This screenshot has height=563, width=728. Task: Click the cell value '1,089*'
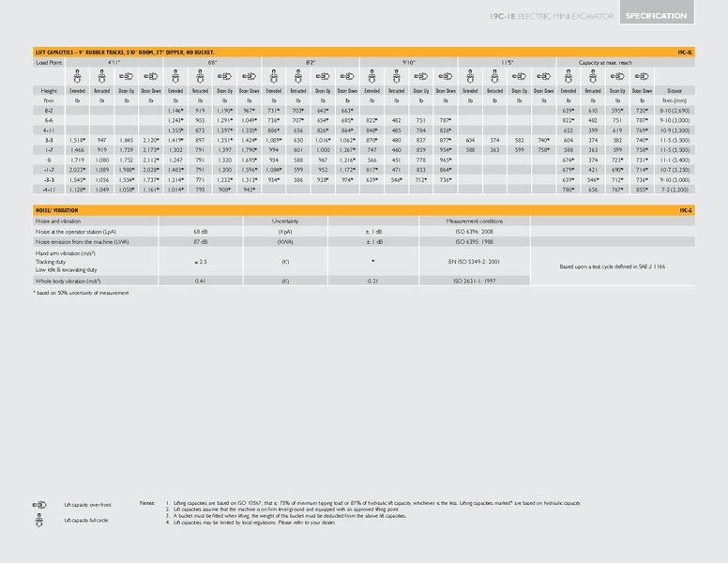click(x=274, y=141)
